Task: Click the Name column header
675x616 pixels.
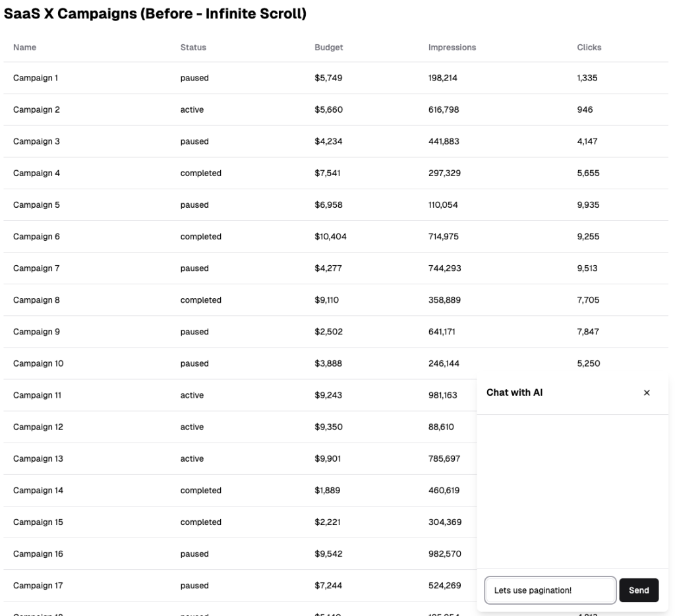Action: [x=25, y=47]
